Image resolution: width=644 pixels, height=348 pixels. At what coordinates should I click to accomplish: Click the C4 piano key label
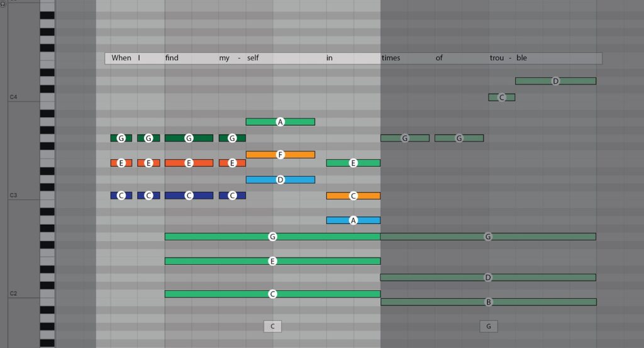pos(14,97)
